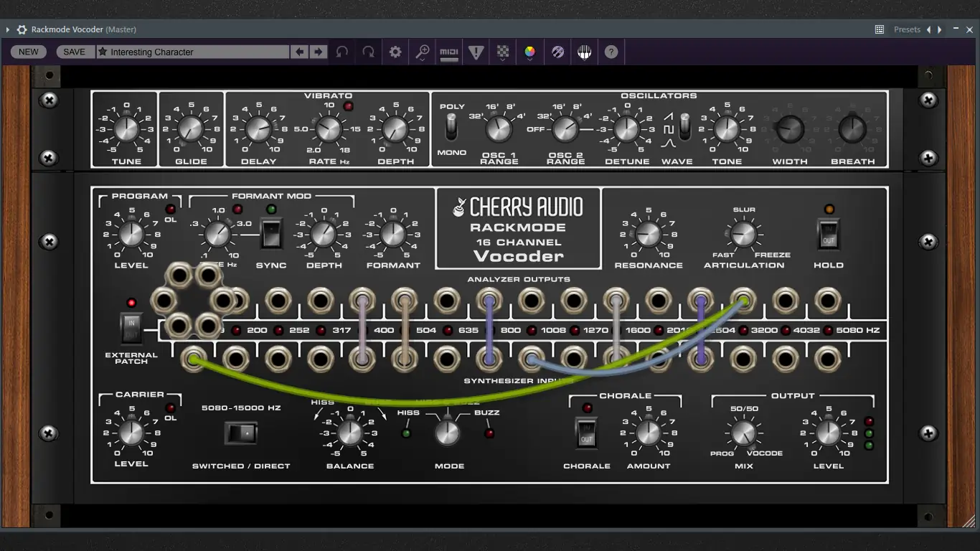Click the Vibrato DELAY knob
The image size is (980, 551).
(x=258, y=130)
